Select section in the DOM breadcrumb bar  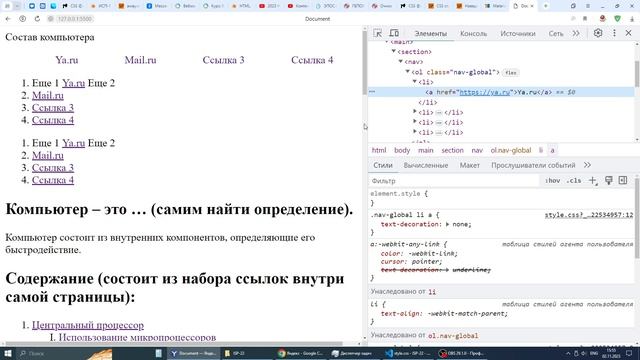click(x=452, y=150)
